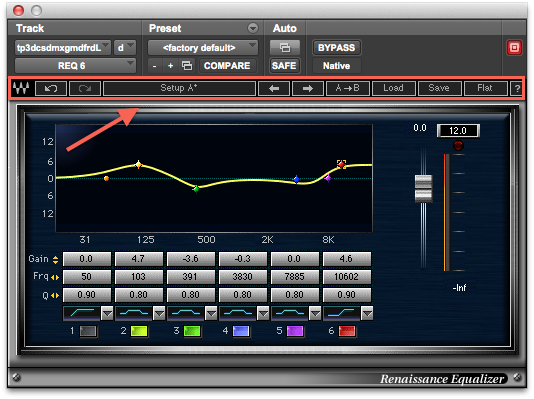This screenshot has width=534, height=399.
Task: Click the red target icon at top right
Action: point(514,48)
